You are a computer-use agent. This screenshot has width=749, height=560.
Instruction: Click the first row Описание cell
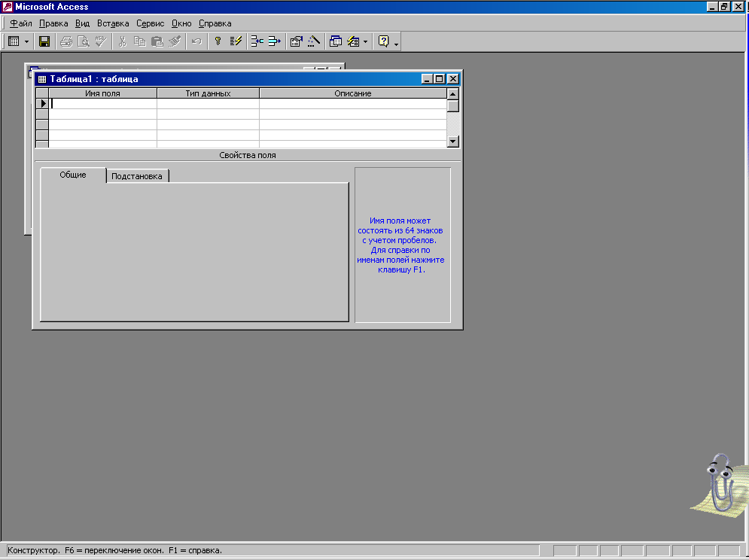(x=352, y=103)
